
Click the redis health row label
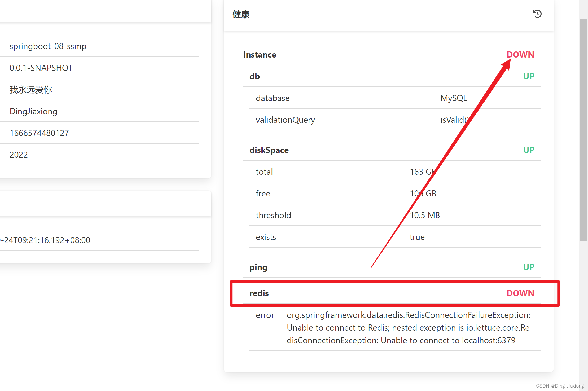click(259, 293)
